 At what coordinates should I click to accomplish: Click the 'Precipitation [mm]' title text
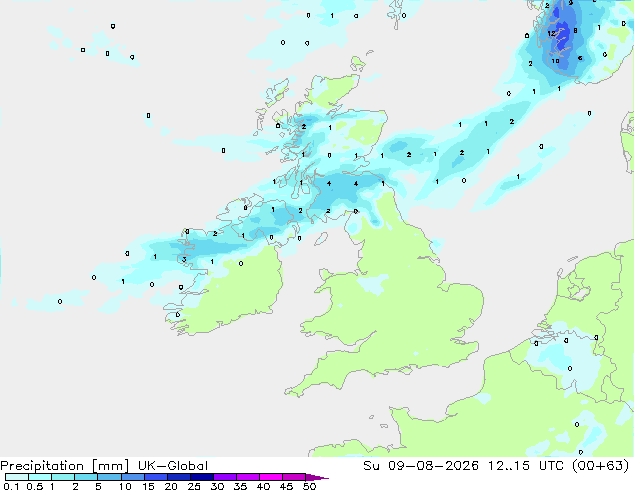click(x=64, y=466)
